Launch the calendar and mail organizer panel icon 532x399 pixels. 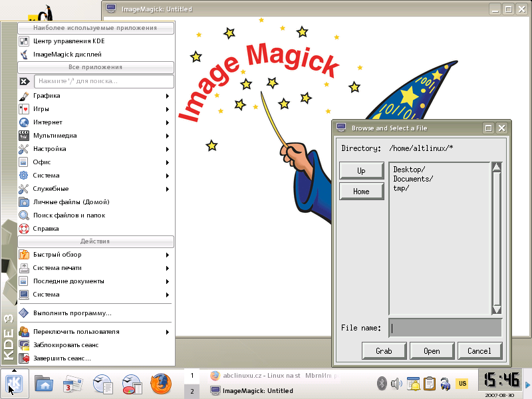click(x=73, y=384)
